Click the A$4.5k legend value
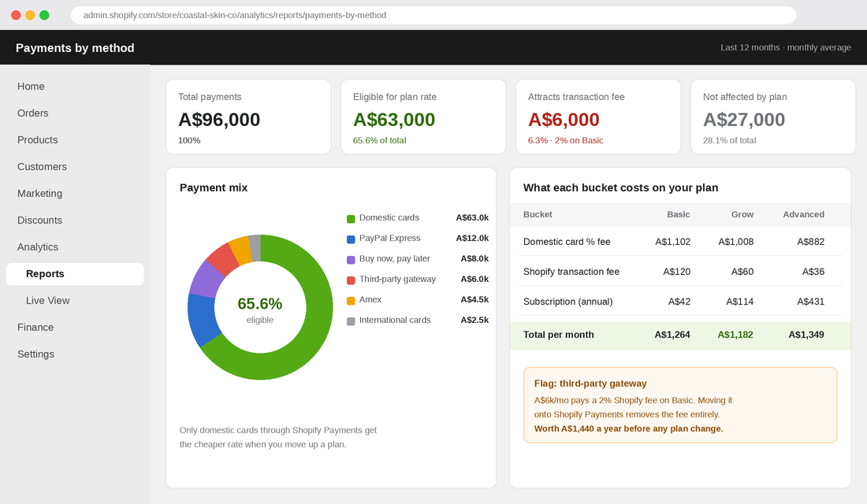Viewport: 867px width, 504px height. tap(474, 299)
